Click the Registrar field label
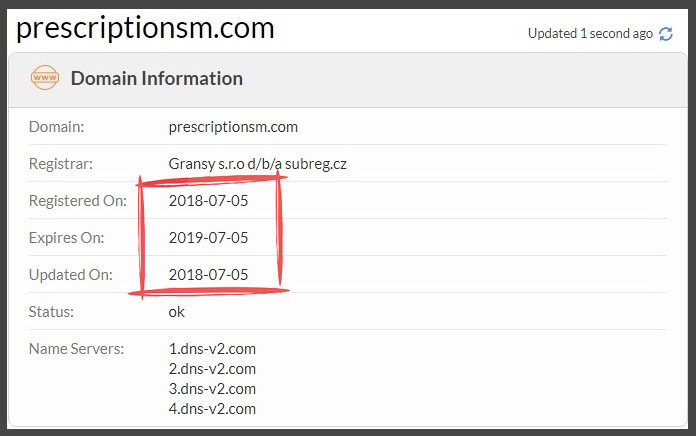Image resolution: width=696 pixels, height=436 pixels. click(61, 164)
